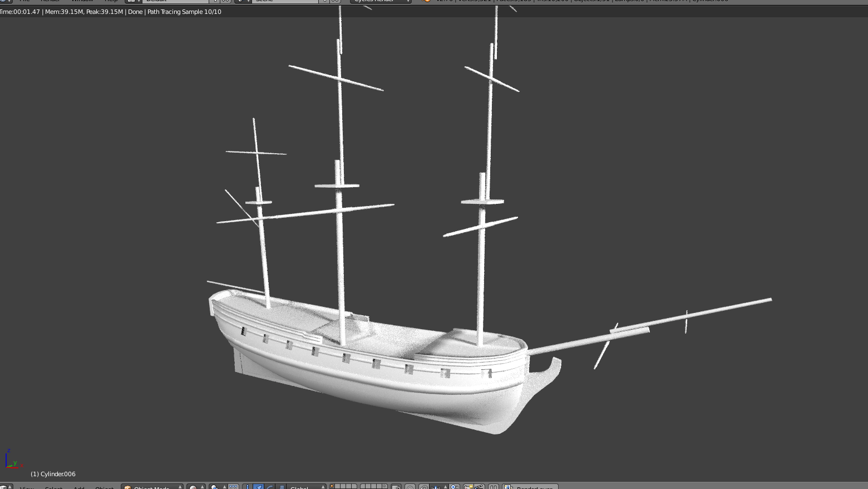Screen dimensions: 868x489
Task: Click the (1) Cylinder.006 object label
Action: click(x=53, y=474)
